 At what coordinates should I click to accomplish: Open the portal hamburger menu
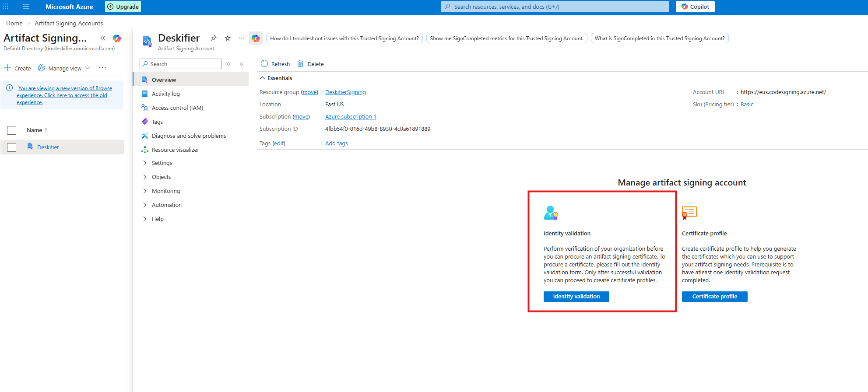click(x=26, y=7)
